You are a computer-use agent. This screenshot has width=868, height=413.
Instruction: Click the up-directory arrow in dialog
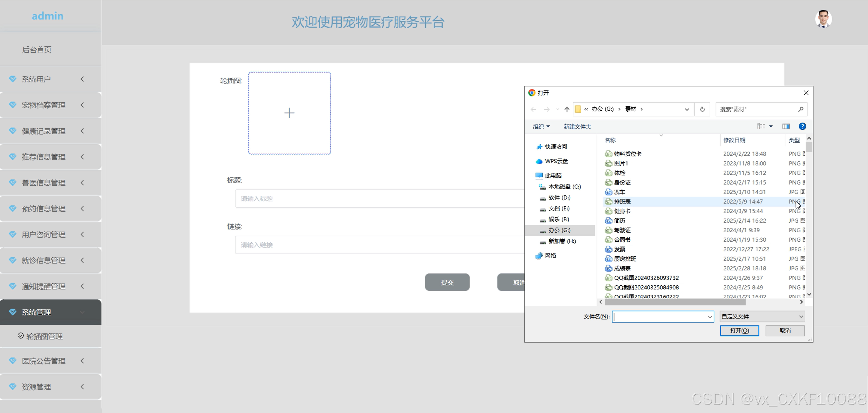(567, 109)
